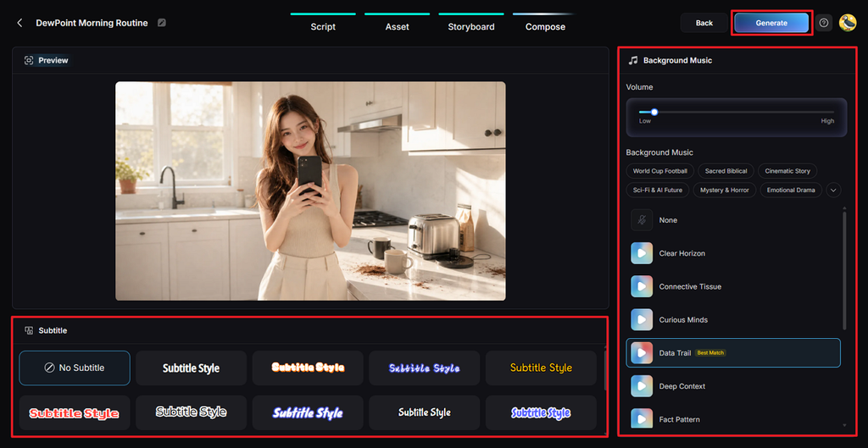The height and width of the screenshot is (448, 868).
Task: Open the Asset step tab
Action: (397, 26)
